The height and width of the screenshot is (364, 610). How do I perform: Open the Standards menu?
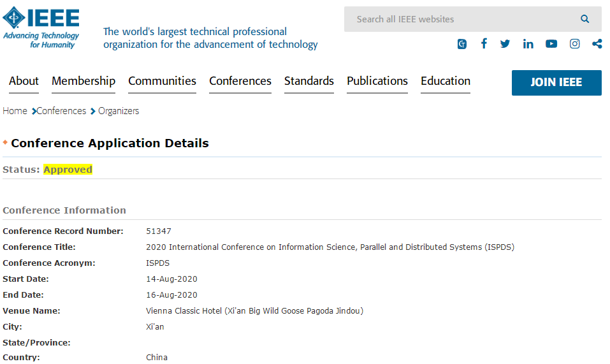coord(309,81)
